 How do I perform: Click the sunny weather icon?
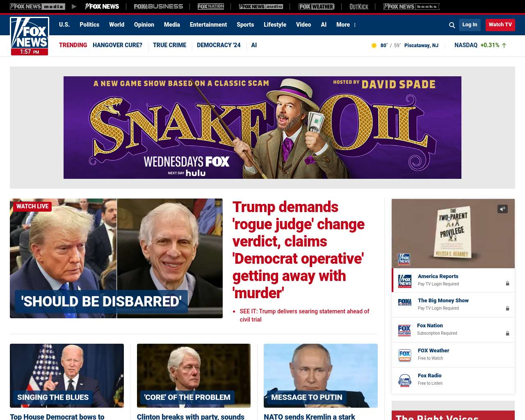tap(374, 46)
